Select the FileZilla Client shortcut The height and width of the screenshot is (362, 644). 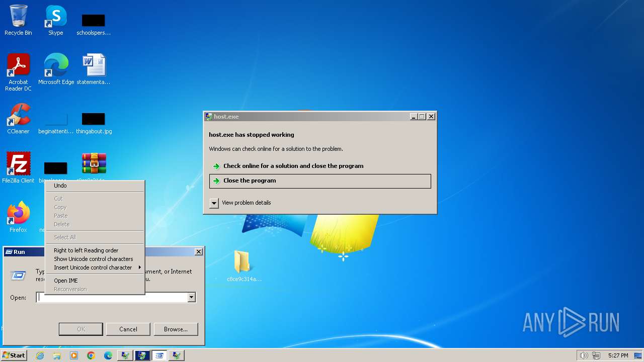pos(18,167)
